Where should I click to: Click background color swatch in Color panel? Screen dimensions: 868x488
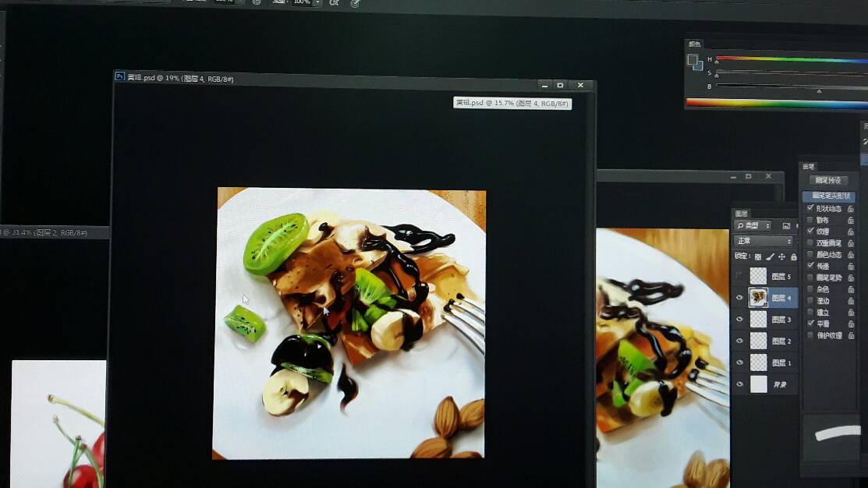point(700,65)
